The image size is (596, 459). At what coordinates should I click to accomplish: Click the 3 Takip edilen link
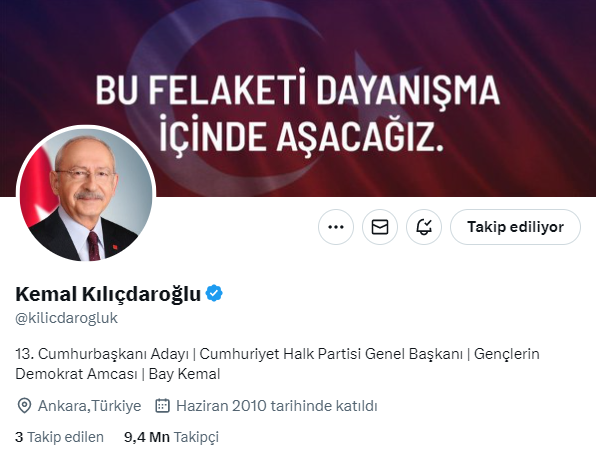59,437
